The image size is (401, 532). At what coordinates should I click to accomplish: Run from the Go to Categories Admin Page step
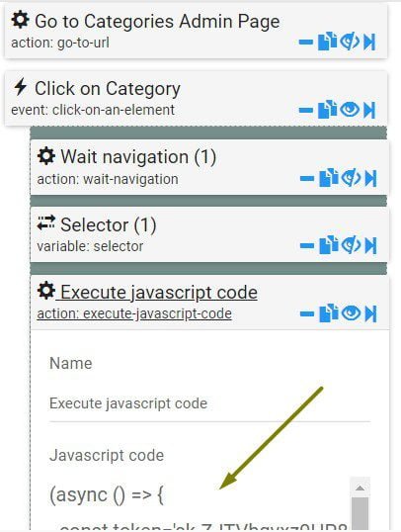[369, 43]
